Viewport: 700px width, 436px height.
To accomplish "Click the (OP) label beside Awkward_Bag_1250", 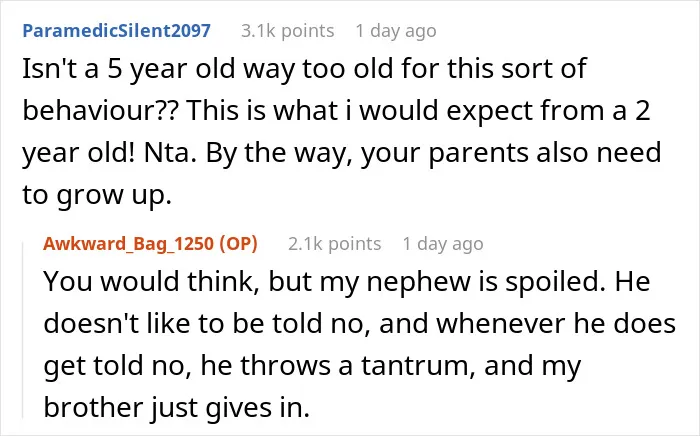I will (x=238, y=244).
